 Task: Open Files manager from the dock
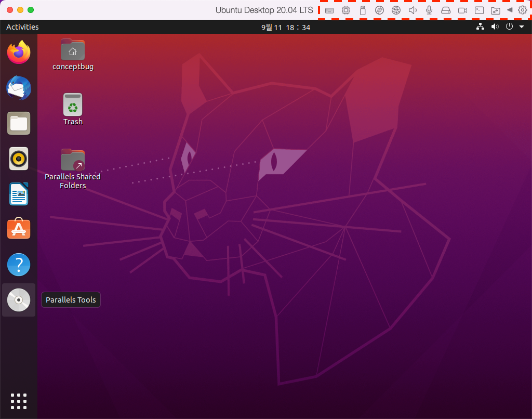(x=19, y=123)
